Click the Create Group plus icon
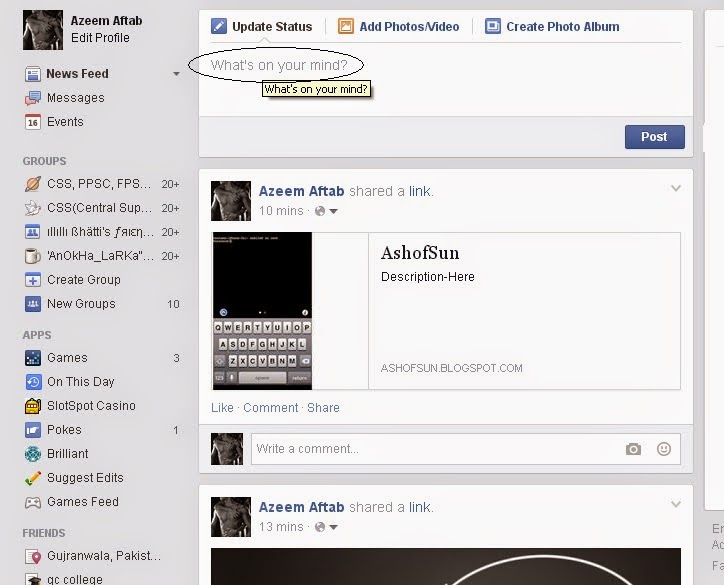 click(x=33, y=280)
